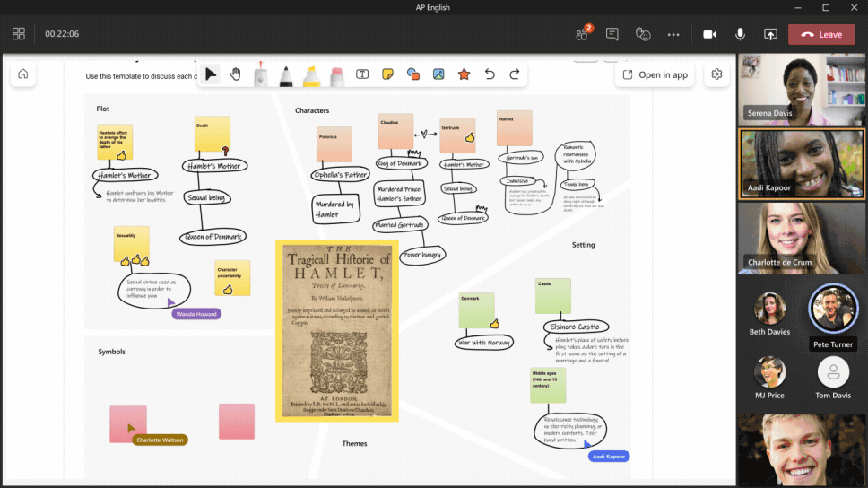Choose the yellow highlighter tool
This screenshot has height=488, width=868.
pos(311,75)
